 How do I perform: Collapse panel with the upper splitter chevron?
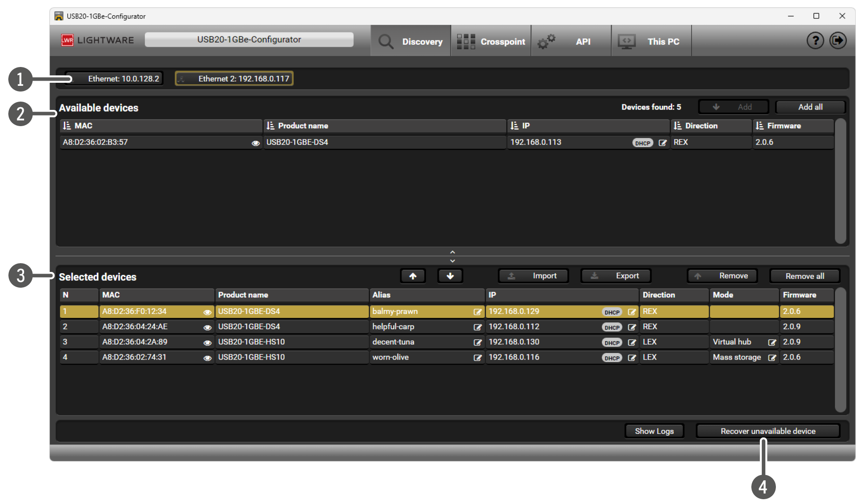(452, 252)
